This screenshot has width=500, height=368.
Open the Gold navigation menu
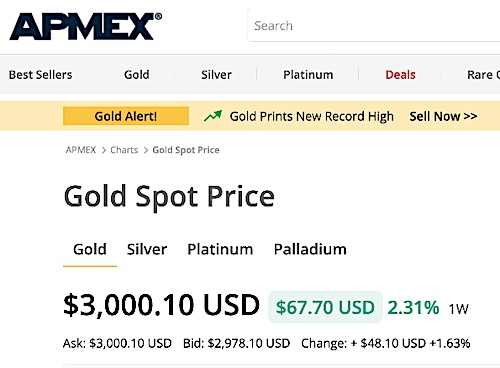[x=137, y=75]
